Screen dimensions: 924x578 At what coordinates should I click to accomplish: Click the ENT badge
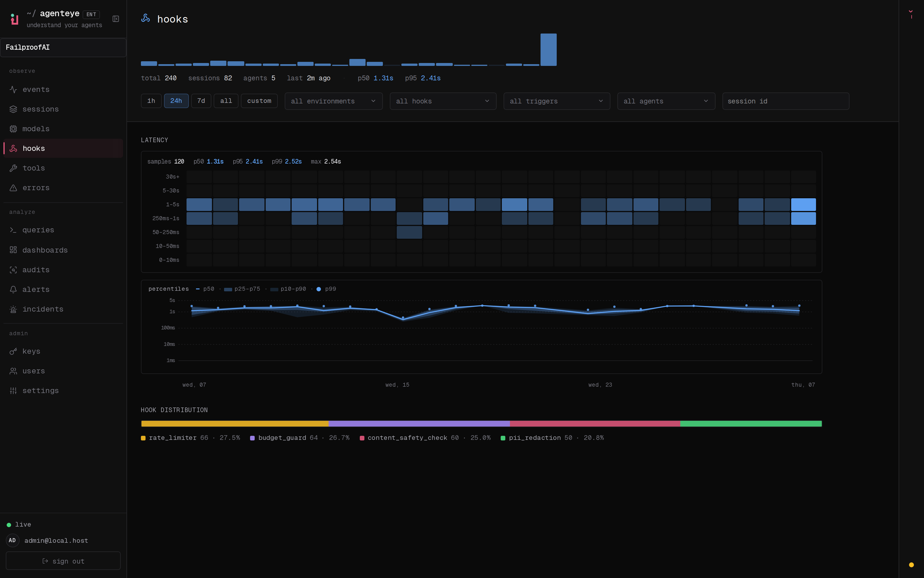pyautogui.click(x=91, y=14)
